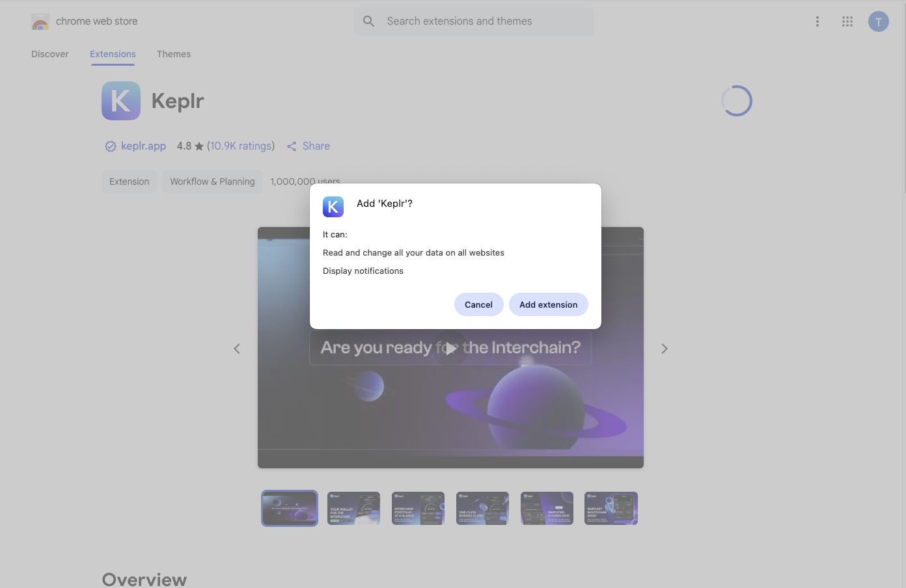Viewport: 906px width, 588px height.
Task: Click the Keplr extension title text
Action: coord(178,101)
